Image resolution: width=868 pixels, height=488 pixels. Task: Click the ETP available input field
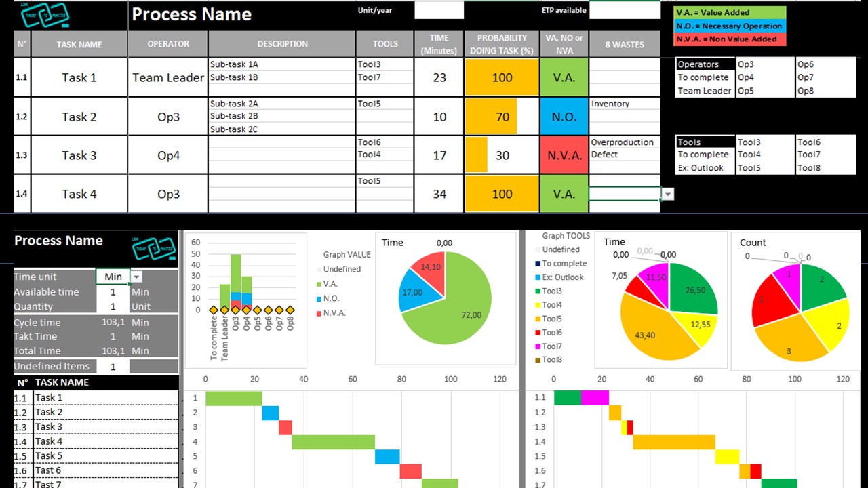(625, 10)
